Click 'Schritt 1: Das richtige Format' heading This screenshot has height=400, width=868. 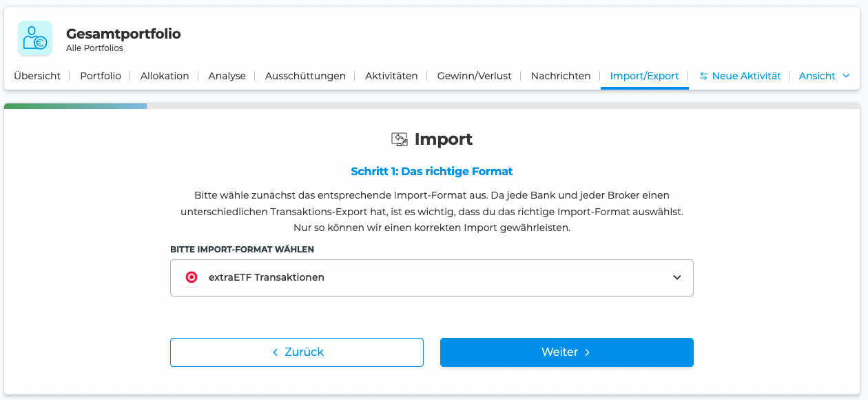point(432,171)
